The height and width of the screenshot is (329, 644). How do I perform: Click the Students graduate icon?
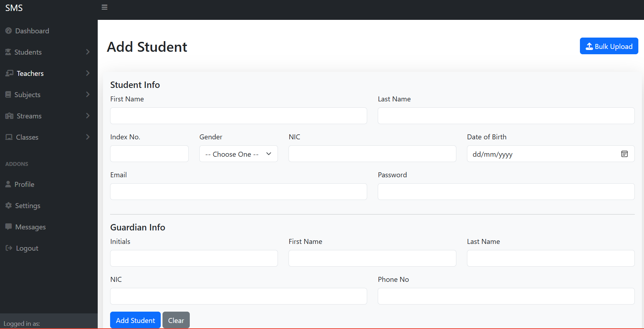(8, 52)
